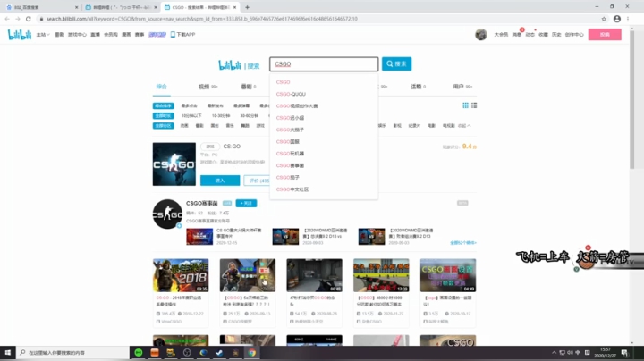Open the Chrome three-dot menu
The width and height of the screenshot is (644, 361).
(628, 19)
